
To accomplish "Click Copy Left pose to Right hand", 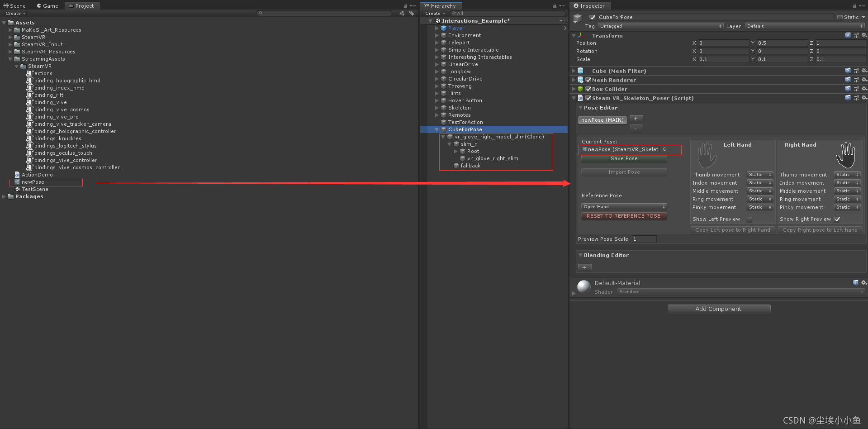I will [733, 230].
